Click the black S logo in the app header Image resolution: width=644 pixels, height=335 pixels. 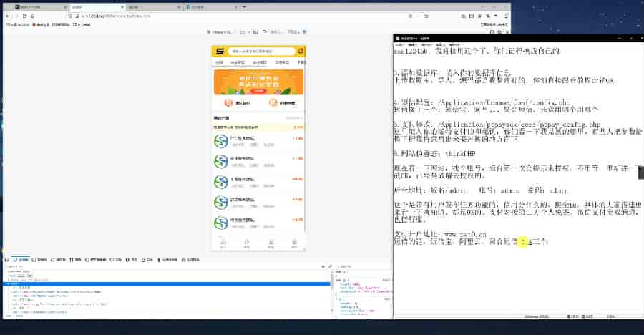[x=220, y=52]
